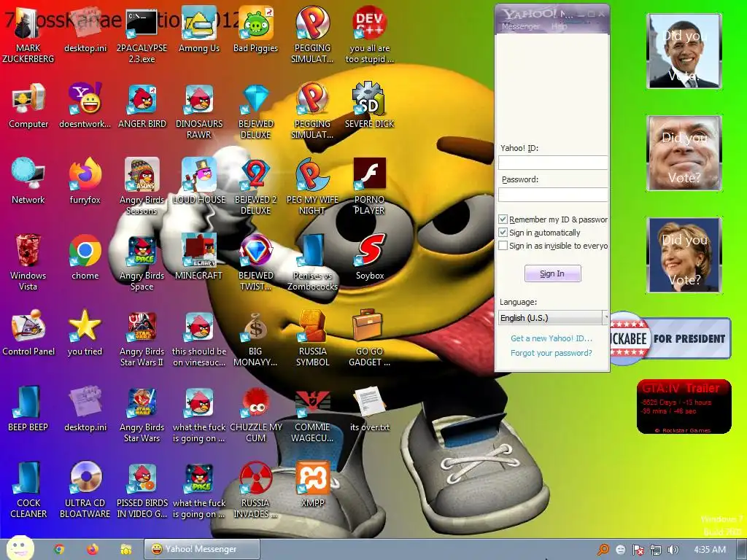The image size is (747, 560).
Task: Open the MINECRAFT desktop shortcut
Action: [198, 257]
